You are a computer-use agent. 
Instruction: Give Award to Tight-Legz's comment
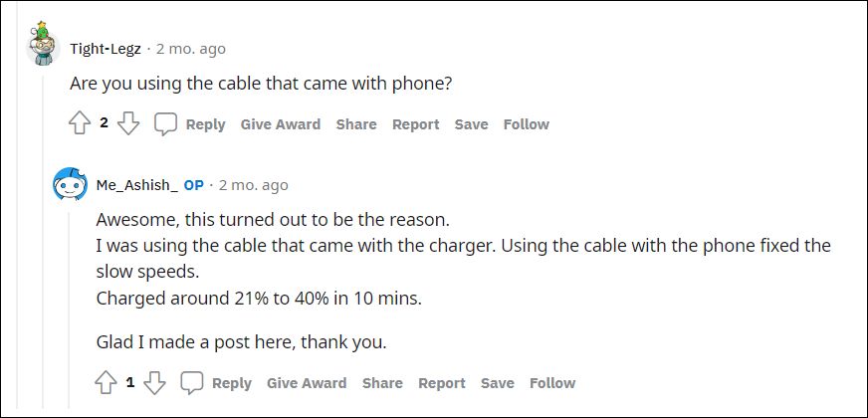click(281, 124)
